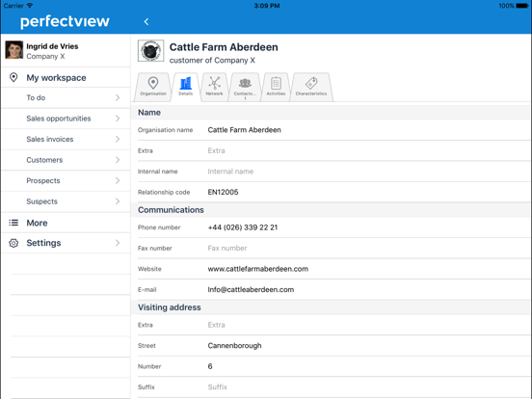This screenshot has height=399, width=532.
Task: Open the Prospects list
Action: click(66, 180)
